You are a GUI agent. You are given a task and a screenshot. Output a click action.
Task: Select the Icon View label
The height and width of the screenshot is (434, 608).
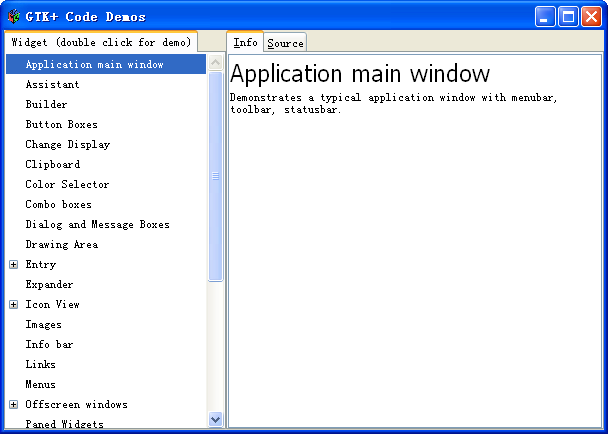[52, 304]
